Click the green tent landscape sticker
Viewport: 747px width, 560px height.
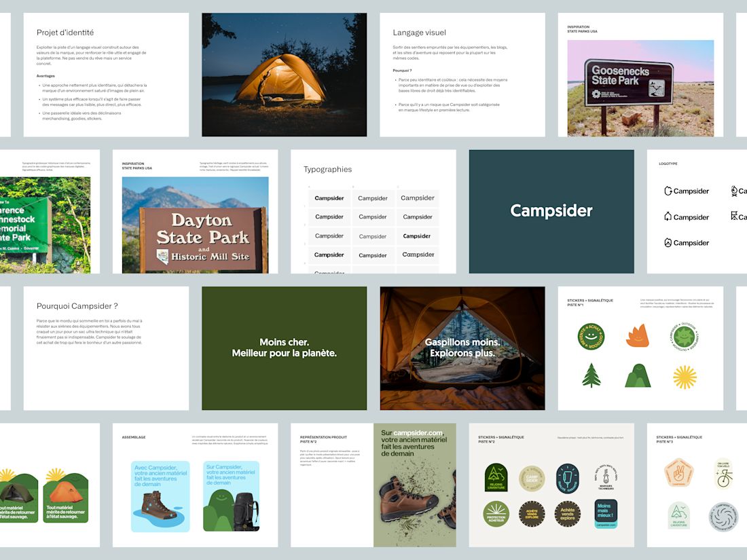coord(18,496)
